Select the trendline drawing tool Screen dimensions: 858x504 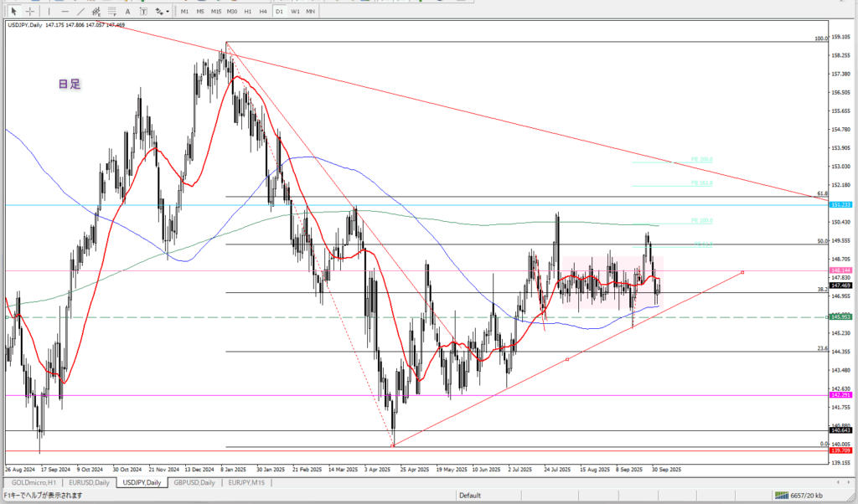point(81,11)
